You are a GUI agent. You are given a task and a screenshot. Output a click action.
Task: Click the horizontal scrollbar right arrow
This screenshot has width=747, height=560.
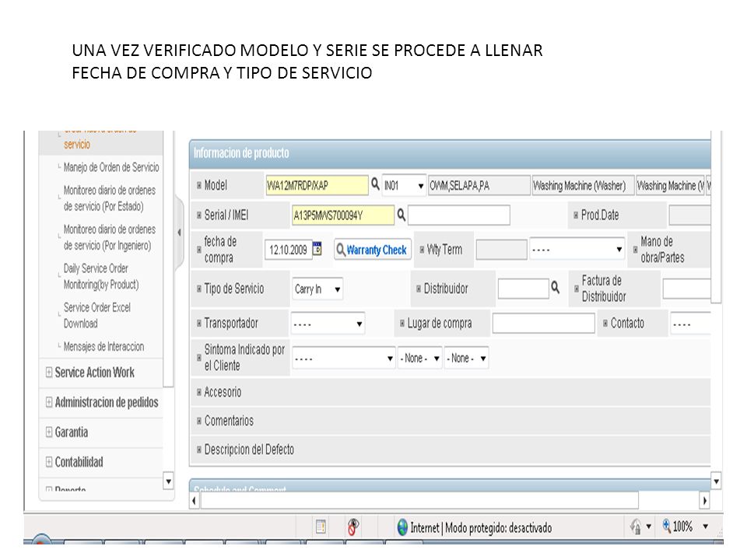point(705,500)
